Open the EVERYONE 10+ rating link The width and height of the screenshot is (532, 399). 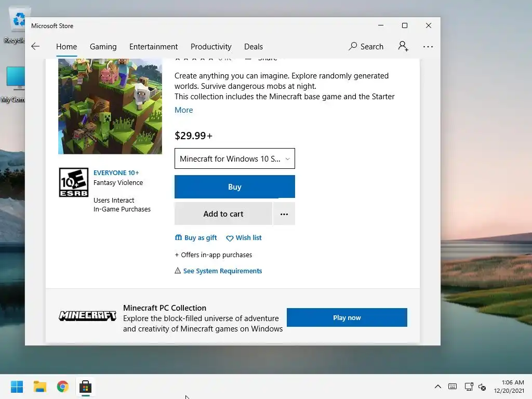[116, 172]
